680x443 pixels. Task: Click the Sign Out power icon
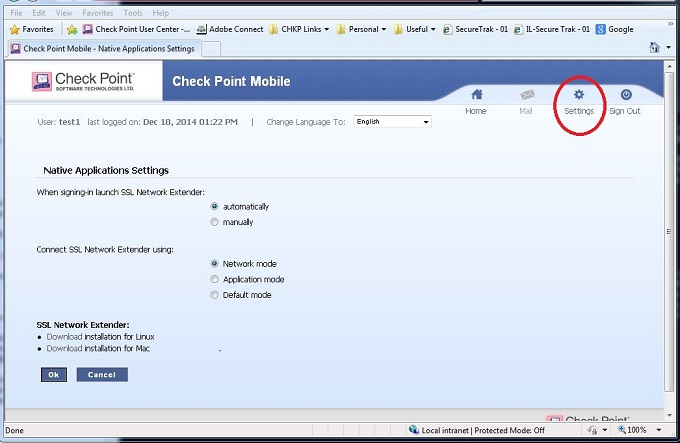(x=626, y=94)
